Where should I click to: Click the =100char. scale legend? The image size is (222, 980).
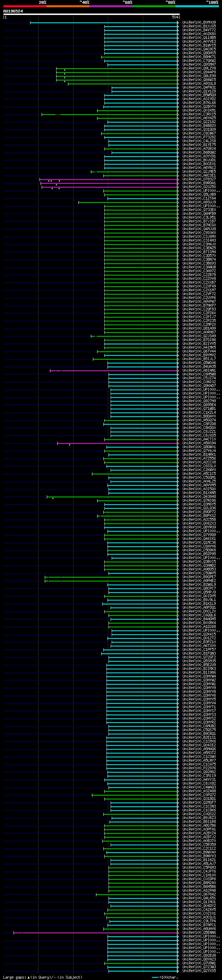pos(165,977)
